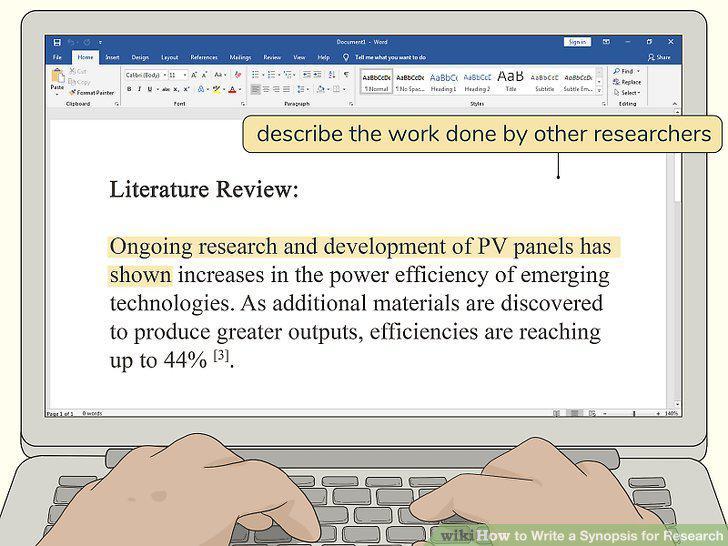Viewport: 728px width, 546px height.
Task: Click Clear All Formatting eraser icon
Action: point(238,75)
